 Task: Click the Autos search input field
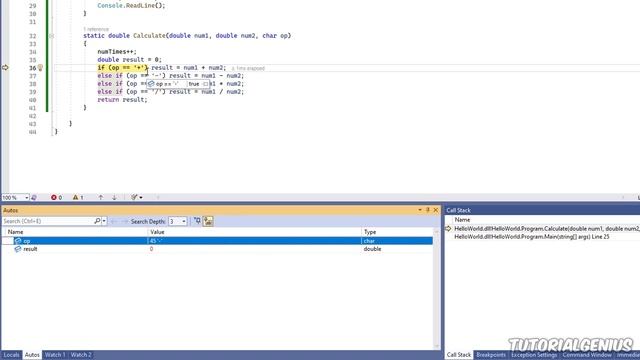tap(47, 221)
